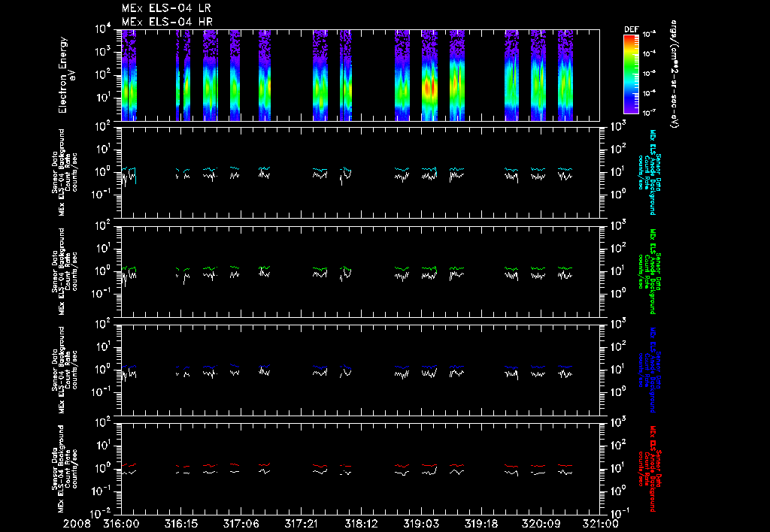Select the green Anode Background right-axis label
Image resolution: width=770 pixels, height=532 pixels.
click(x=649, y=271)
